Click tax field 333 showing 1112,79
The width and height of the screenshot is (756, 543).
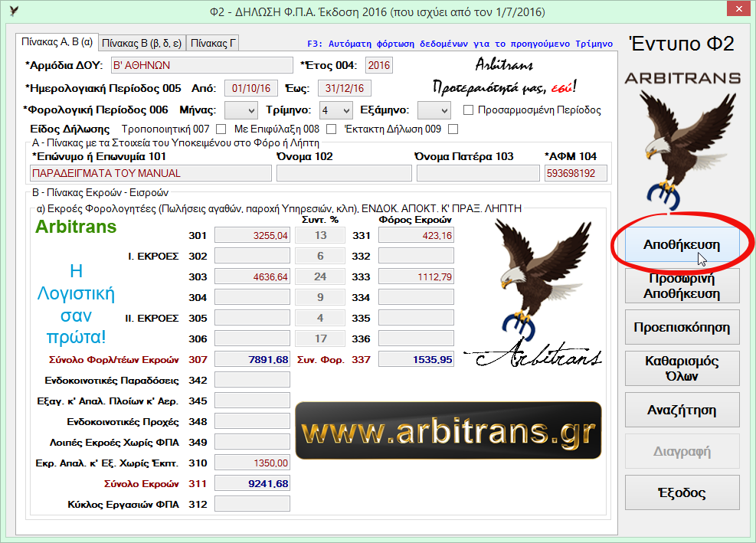pyautogui.click(x=416, y=276)
